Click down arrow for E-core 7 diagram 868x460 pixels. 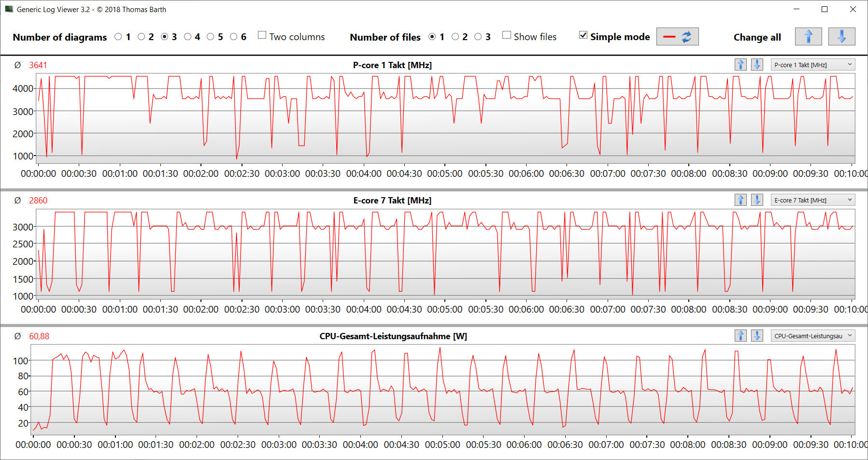[757, 200]
